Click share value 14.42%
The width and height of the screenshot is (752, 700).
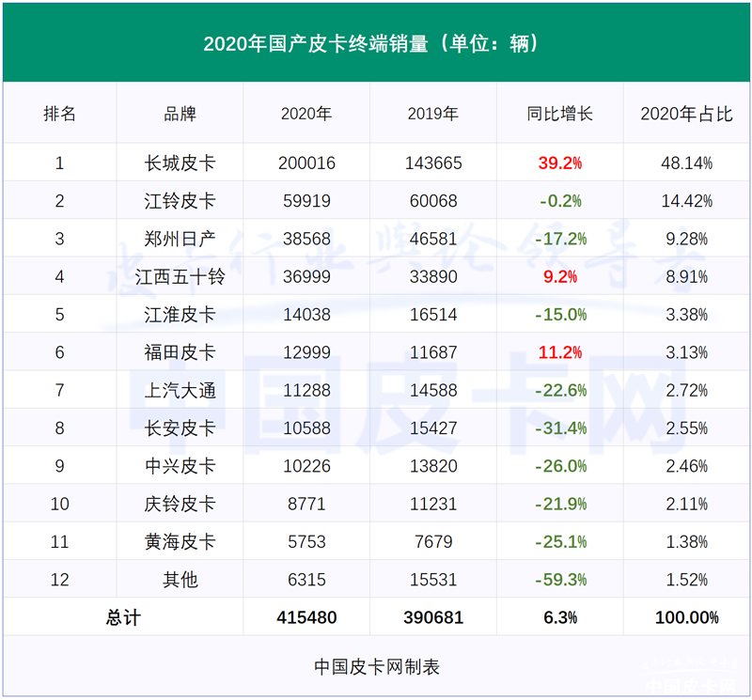point(686,201)
